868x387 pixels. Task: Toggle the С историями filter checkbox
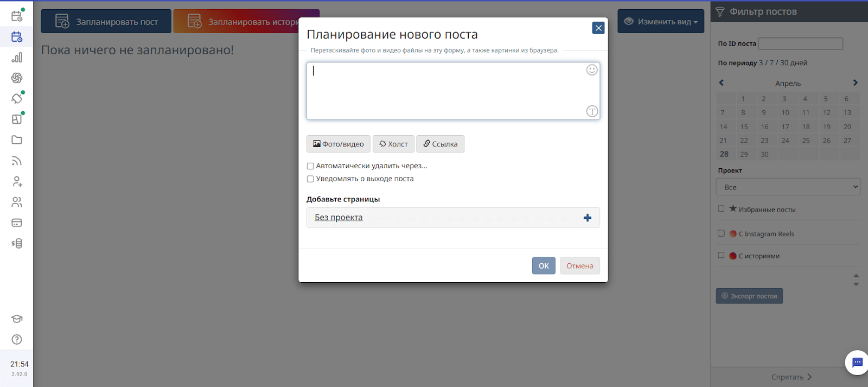pos(721,255)
